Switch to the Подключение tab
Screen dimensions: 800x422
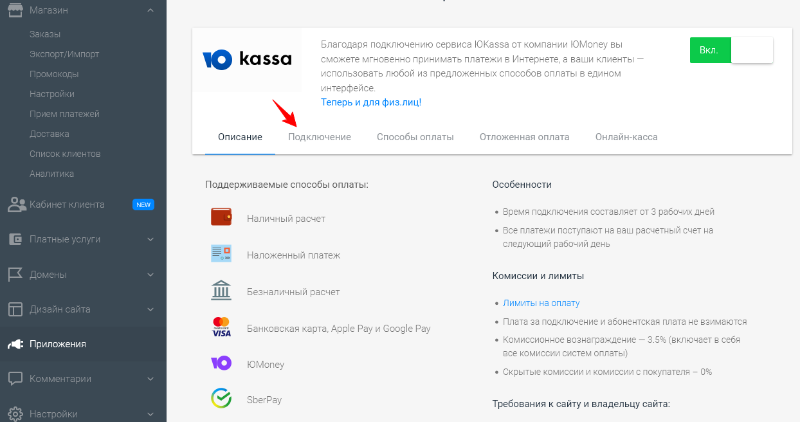pyautogui.click(x=319, y=137)
